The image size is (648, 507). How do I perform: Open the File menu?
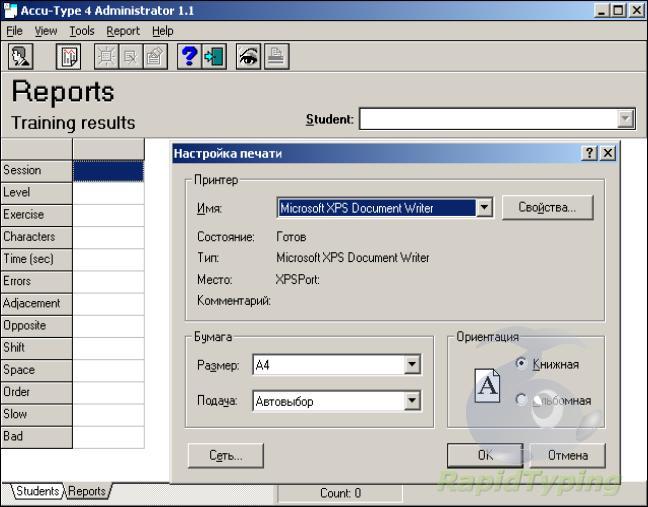click(14, 31)
